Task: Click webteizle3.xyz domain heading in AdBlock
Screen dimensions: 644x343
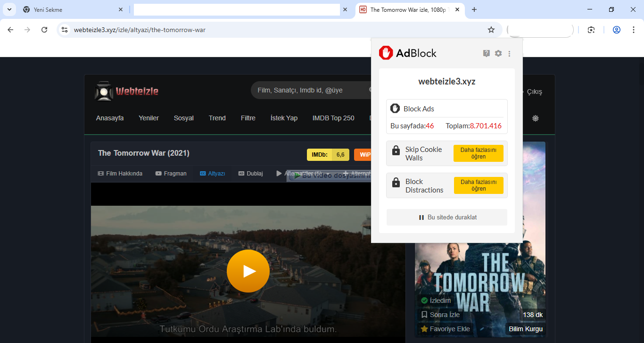Action: 447,82
